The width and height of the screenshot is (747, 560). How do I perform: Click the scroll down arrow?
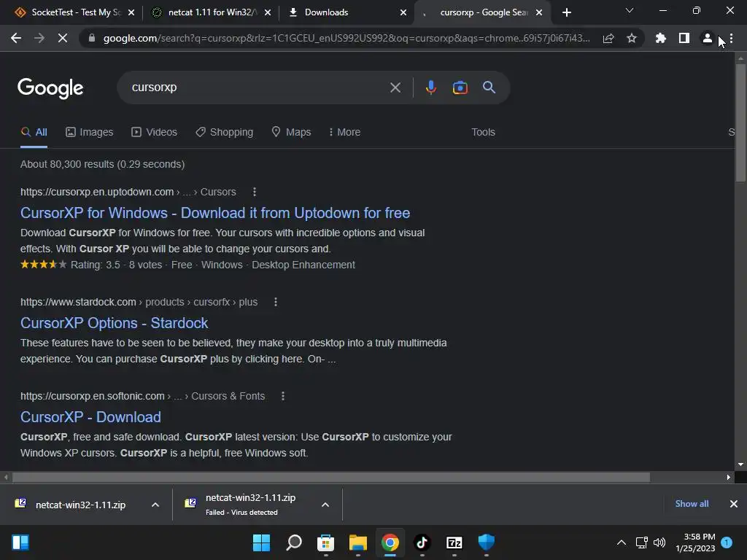740,464
